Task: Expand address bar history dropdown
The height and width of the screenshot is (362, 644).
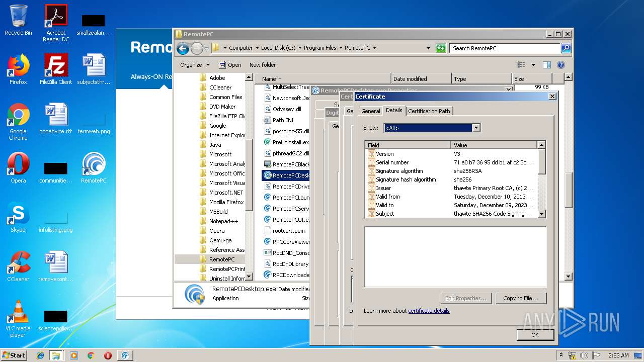Action: tap(428, 48)
